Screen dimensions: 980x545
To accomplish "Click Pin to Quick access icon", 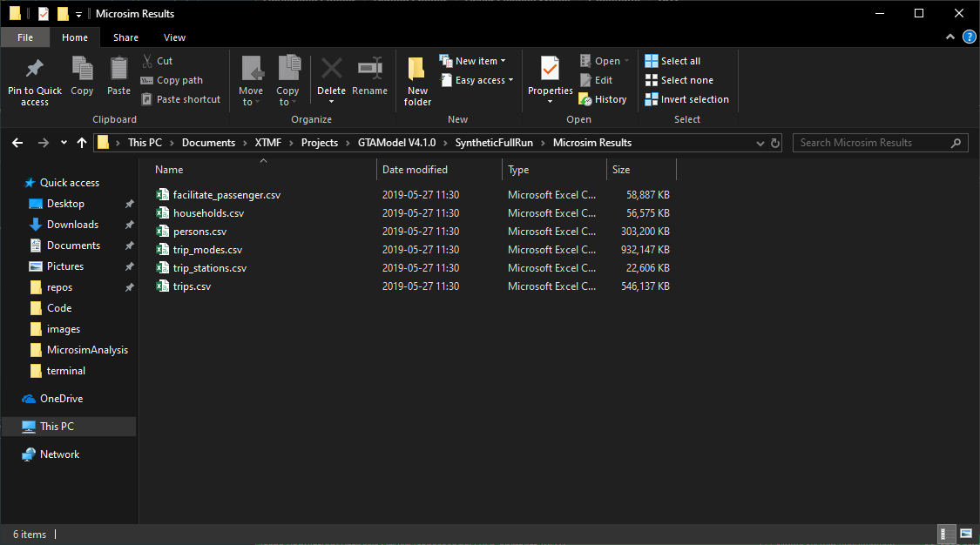I will [x=34, y=70].
